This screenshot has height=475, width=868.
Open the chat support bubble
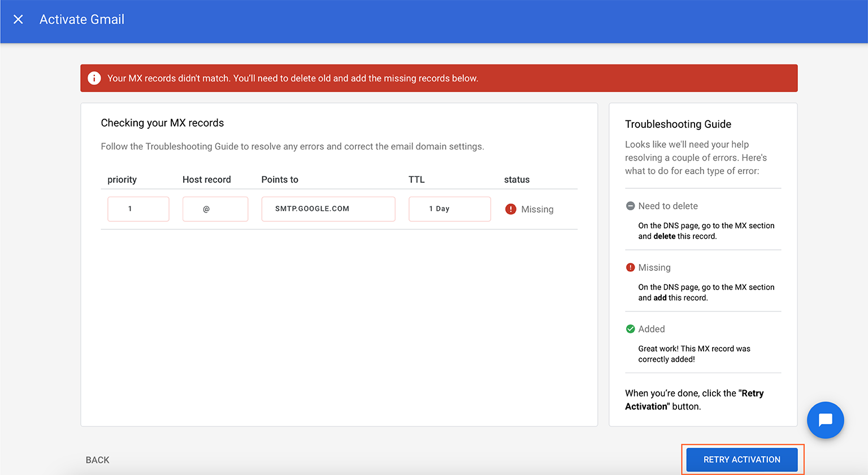[825, 420]
